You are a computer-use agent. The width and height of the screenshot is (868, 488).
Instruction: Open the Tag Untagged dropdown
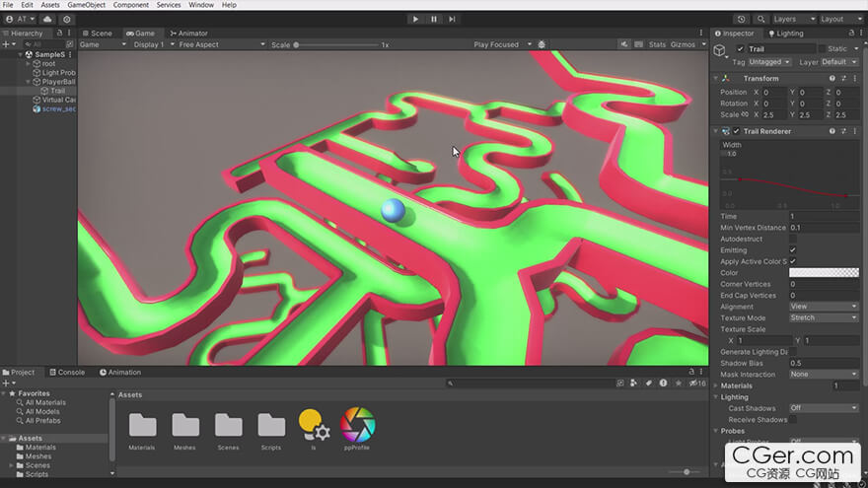(769, 62)
